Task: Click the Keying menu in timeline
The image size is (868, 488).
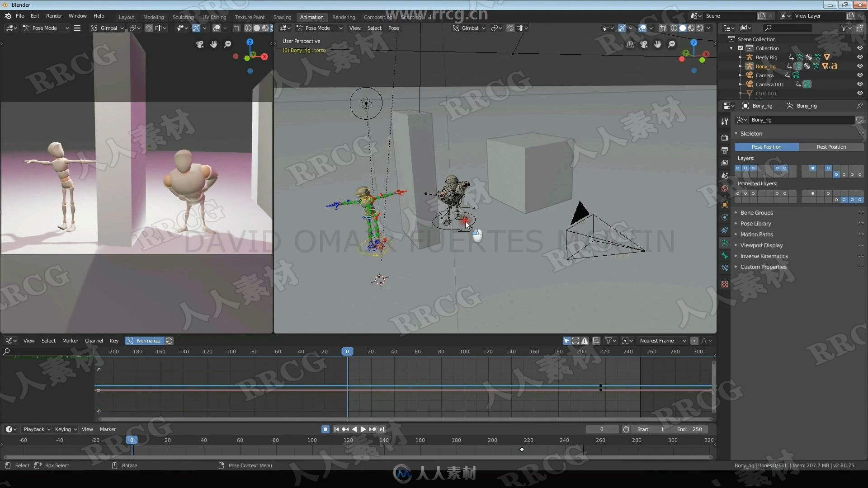Action: (64, 429)
